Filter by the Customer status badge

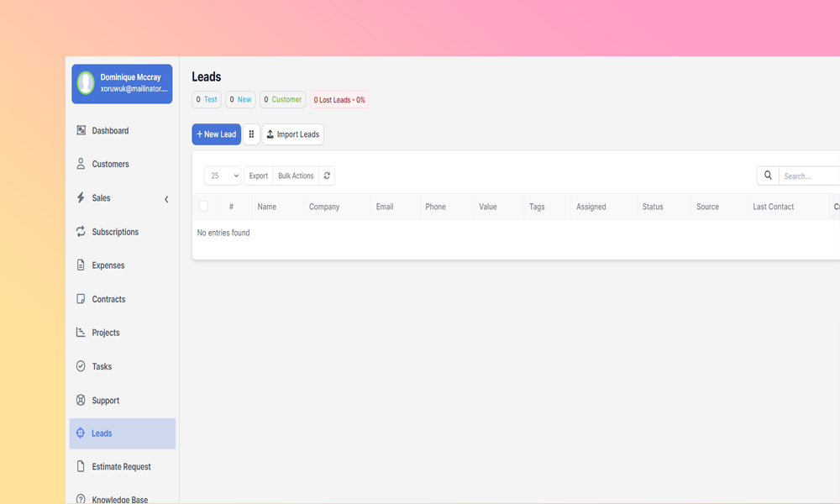coord(283,100)
